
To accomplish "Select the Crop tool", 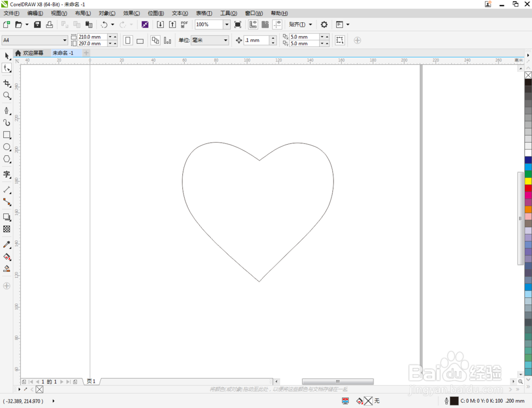I will (7, 84).
